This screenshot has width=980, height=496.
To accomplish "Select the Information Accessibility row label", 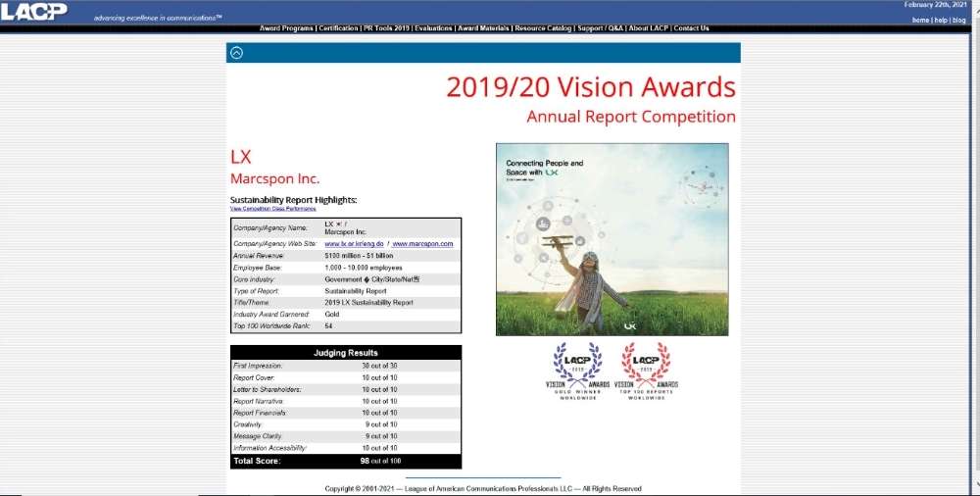I will click(x=270, y=449).
